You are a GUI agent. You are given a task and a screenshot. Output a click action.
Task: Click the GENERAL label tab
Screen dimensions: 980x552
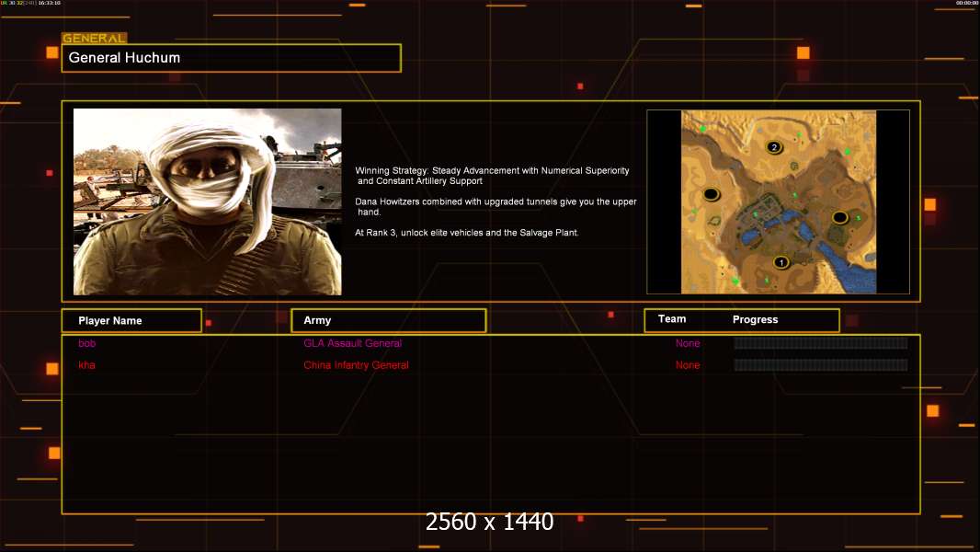point(94,39)
